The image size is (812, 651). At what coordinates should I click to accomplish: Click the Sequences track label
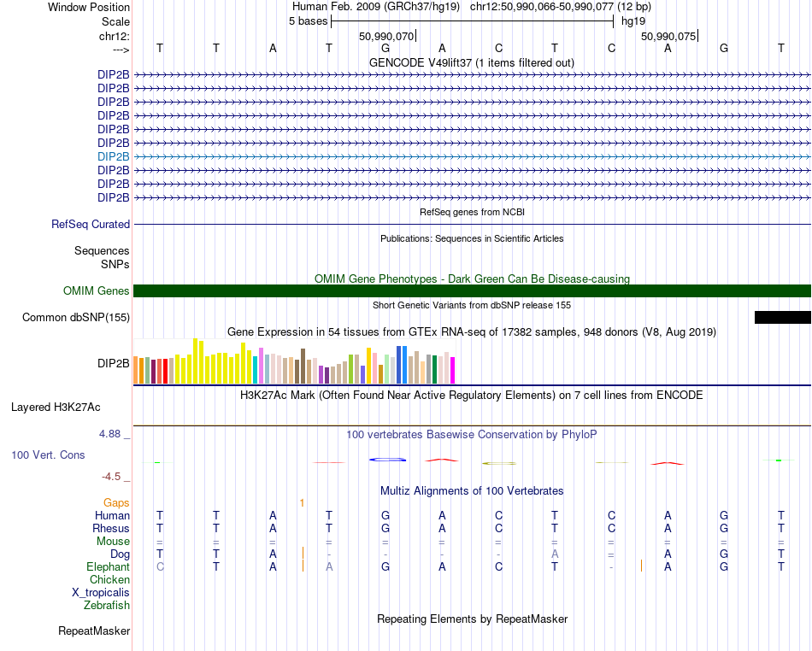coord(102,250)
